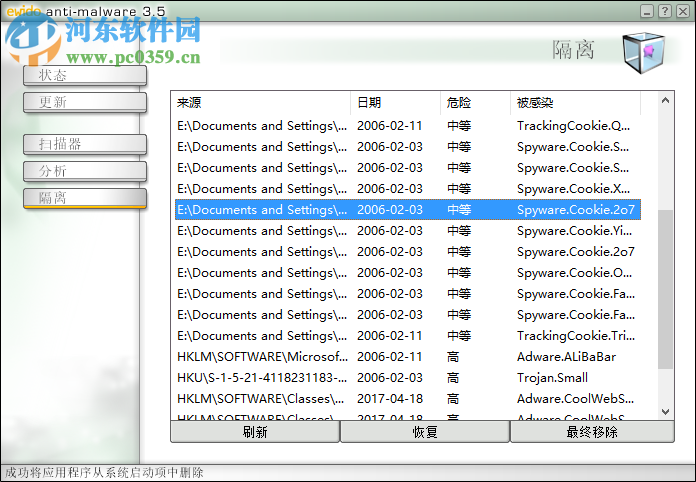Click the quarantine cube icon
Viewport: 696px width, 482px height.
pyautogui.click(x=644, y=53)
